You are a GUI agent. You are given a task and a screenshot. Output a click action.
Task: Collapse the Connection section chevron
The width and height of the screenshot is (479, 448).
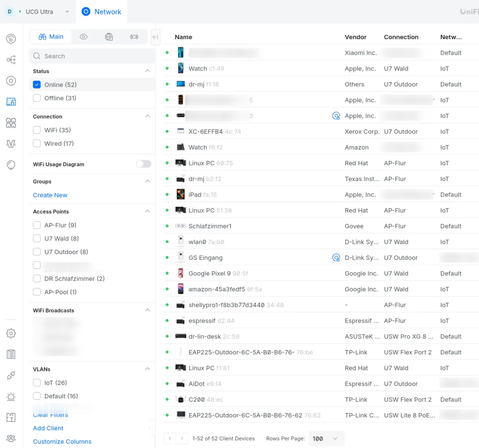pos(148,116)
